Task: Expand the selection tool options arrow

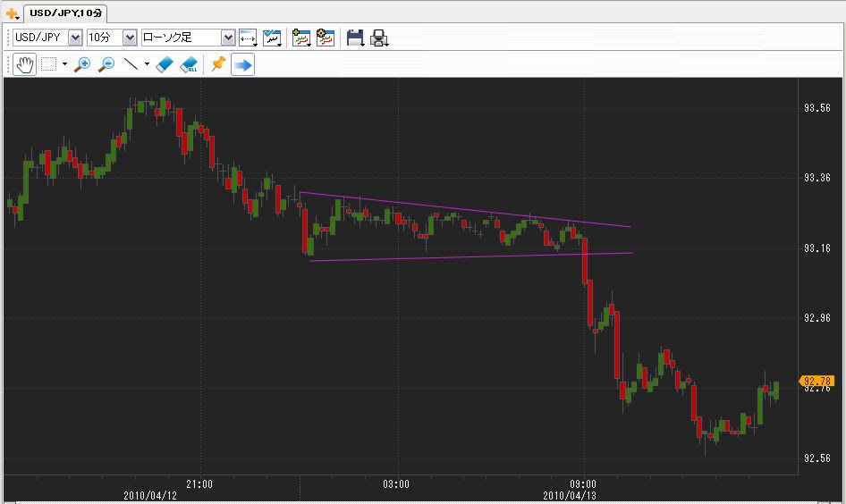Action: [64, 64]
